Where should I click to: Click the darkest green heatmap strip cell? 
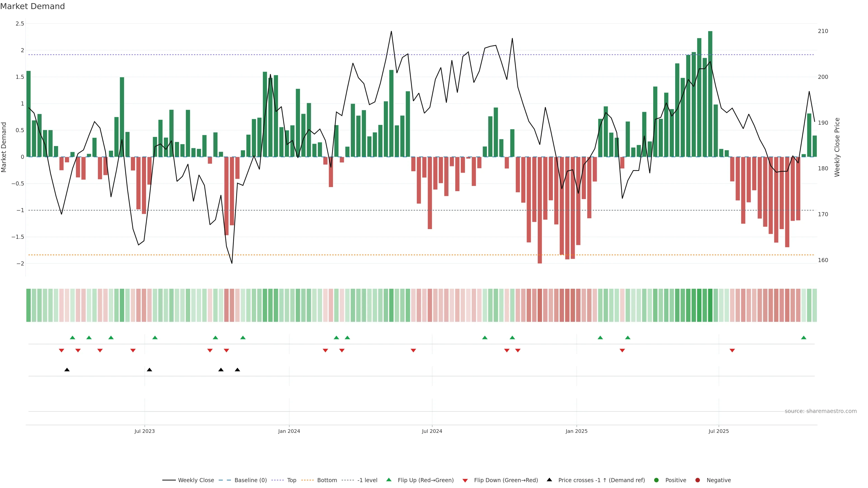pyautogui.click(x=710, y=305)
